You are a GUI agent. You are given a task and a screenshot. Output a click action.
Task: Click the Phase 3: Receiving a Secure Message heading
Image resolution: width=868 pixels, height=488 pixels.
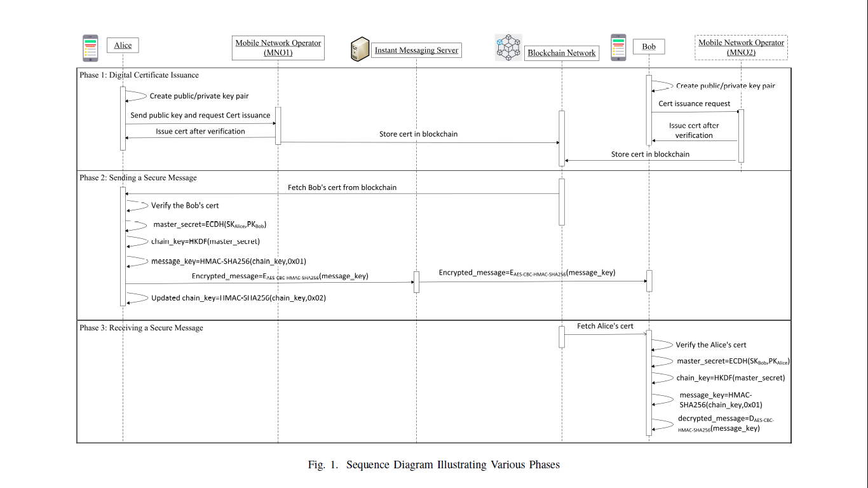pyautogui.click(x=141, y=328)
